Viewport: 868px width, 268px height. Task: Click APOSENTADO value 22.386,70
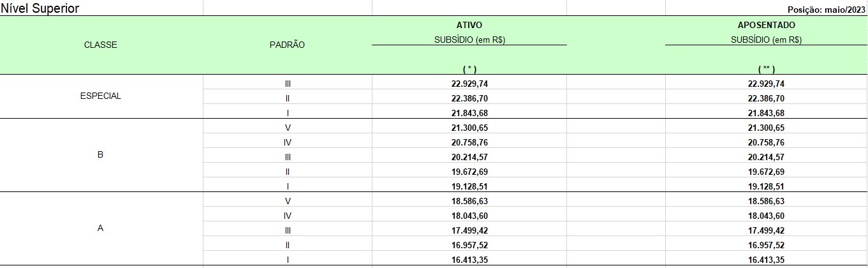(766, 98)
